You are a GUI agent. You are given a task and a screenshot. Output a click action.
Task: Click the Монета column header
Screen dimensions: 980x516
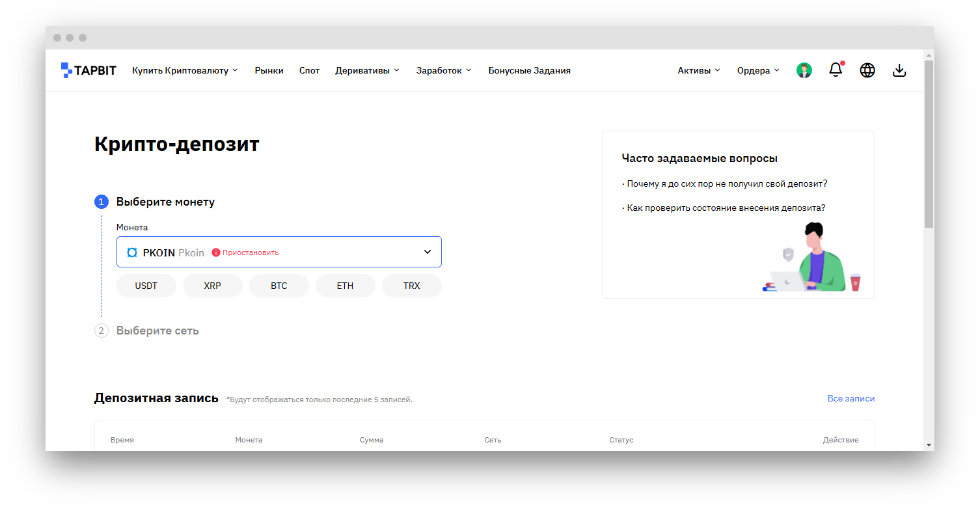(249, 440)
